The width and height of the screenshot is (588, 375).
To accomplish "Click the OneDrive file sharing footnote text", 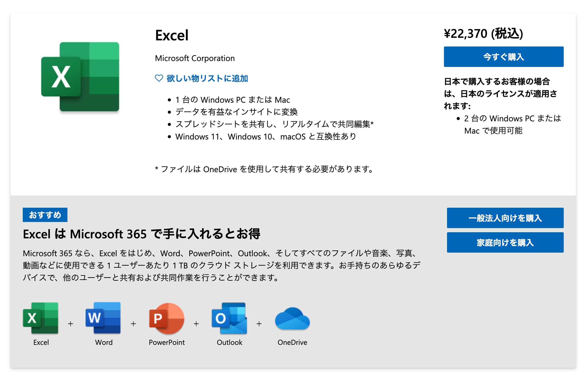I will (x=265, y=169).
